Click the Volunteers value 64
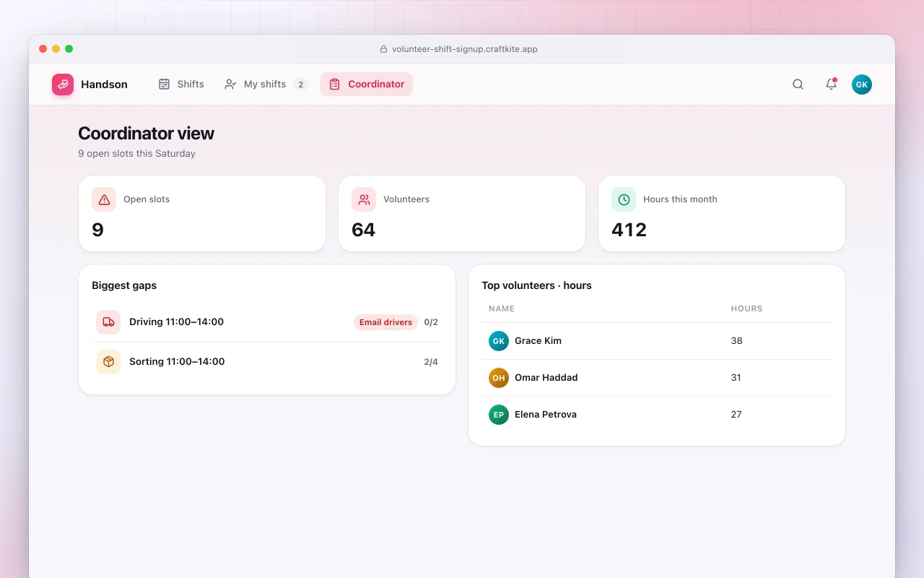 (363, 230)
